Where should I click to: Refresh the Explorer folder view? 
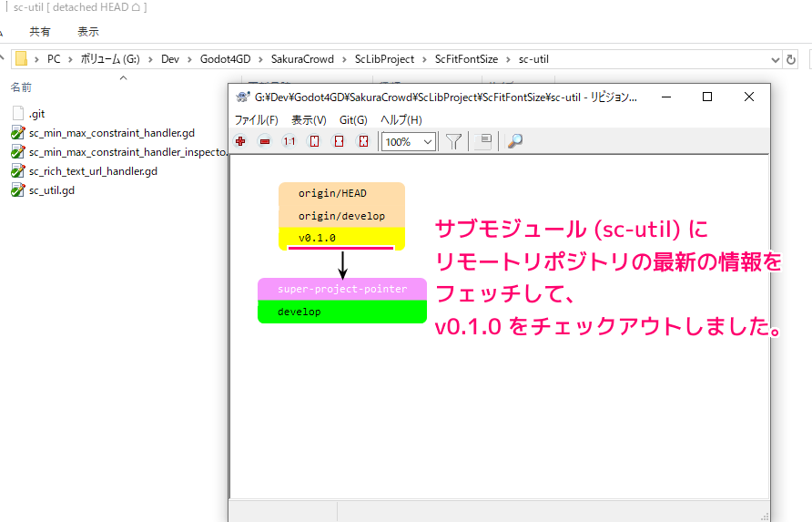pos(792,59)
